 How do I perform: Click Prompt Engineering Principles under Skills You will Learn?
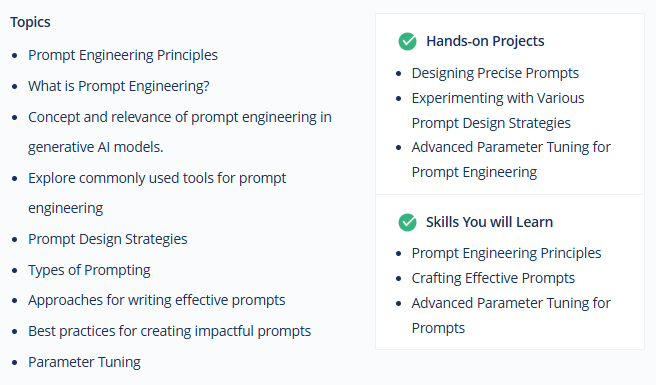click(506, 253)
